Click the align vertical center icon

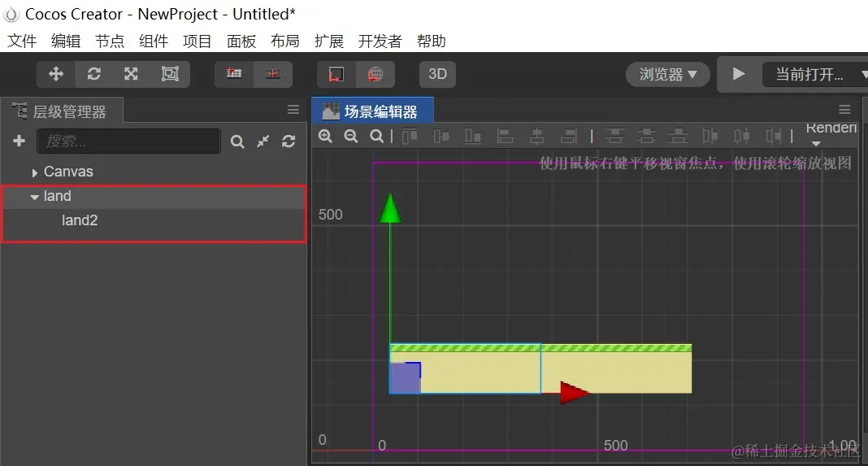(441, 136)
